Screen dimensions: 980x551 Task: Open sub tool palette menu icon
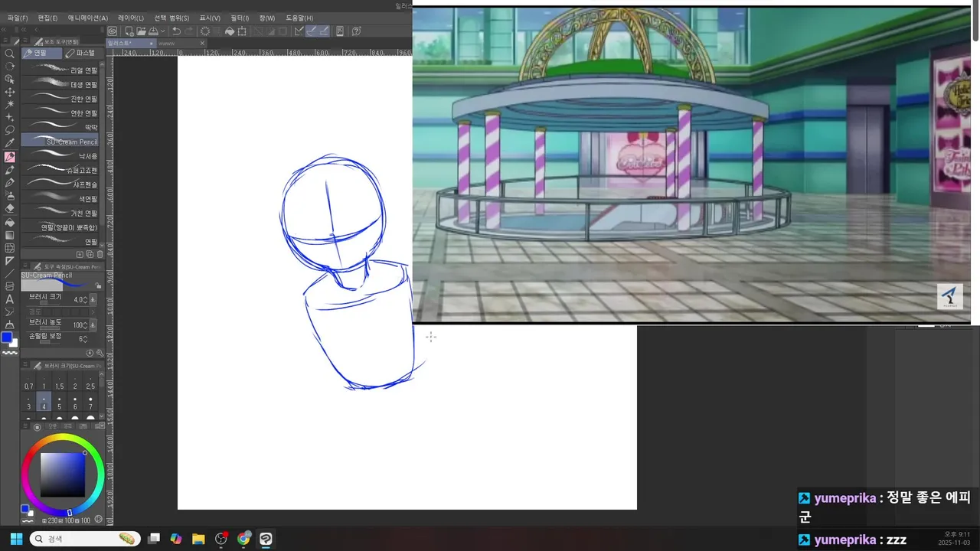[24, 40]
